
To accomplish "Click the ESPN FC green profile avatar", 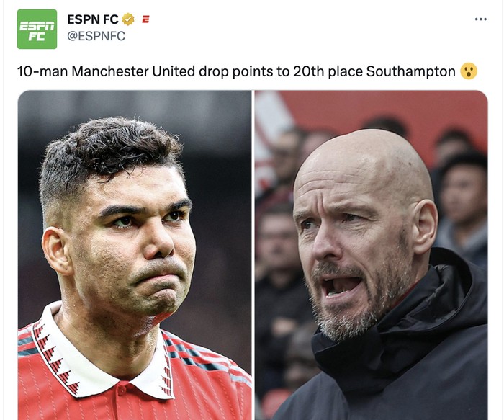I will point(37,29).
